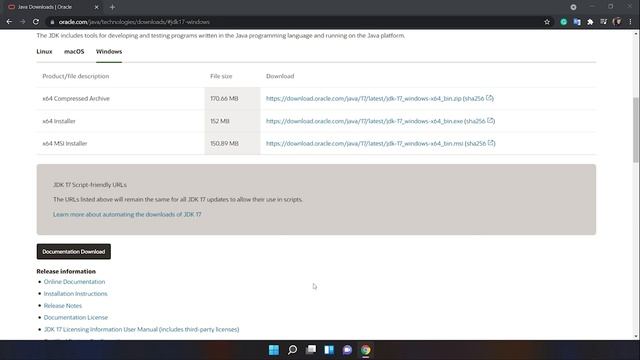
Task: Open Learn more about automating downloads
Action: coord(127,214)
